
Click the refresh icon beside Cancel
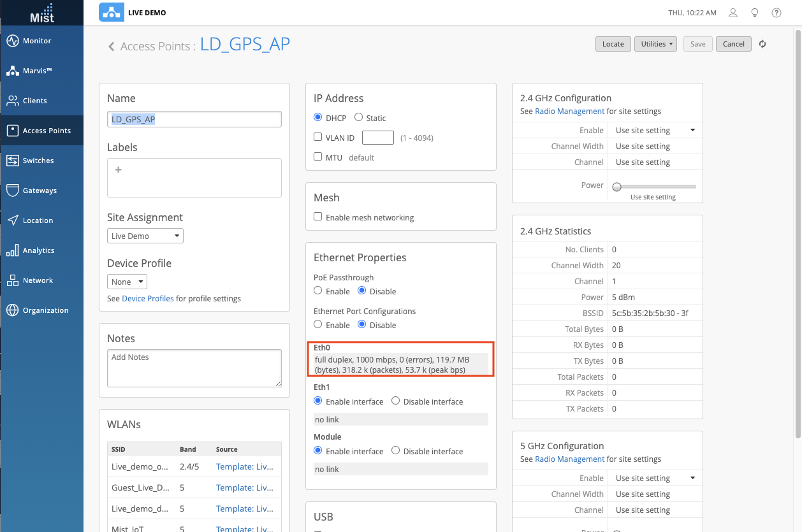coord(762,44)
